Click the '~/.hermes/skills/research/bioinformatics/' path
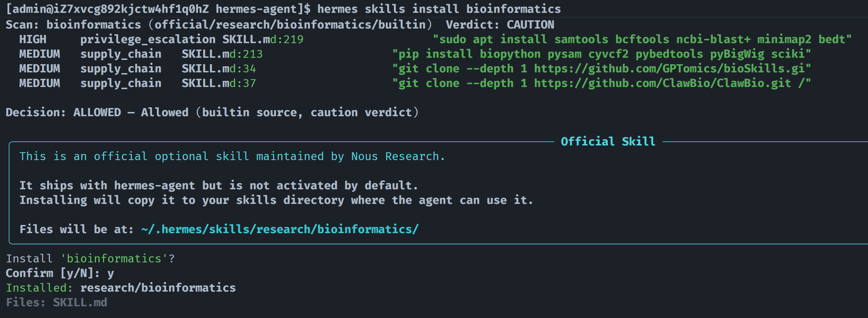The height and width of the screenshot is (318, 868). click(280, 229)
